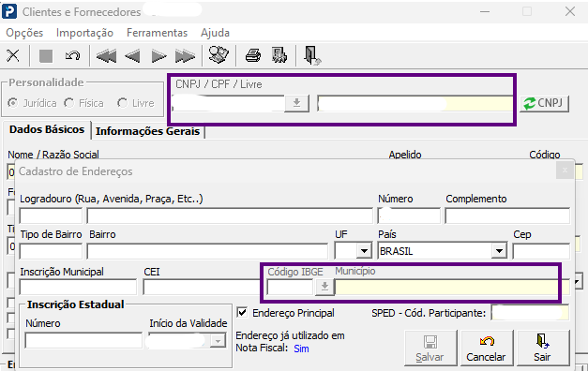This screenshot has height=371, width=588.
Task: Click the CNPJ refresh button
Action: coord(545,103)
